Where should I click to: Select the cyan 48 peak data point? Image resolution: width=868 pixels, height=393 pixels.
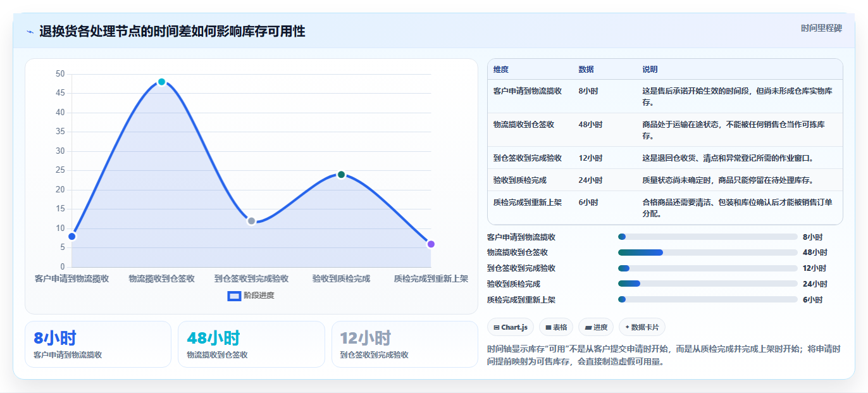click(x=161, y=82)
